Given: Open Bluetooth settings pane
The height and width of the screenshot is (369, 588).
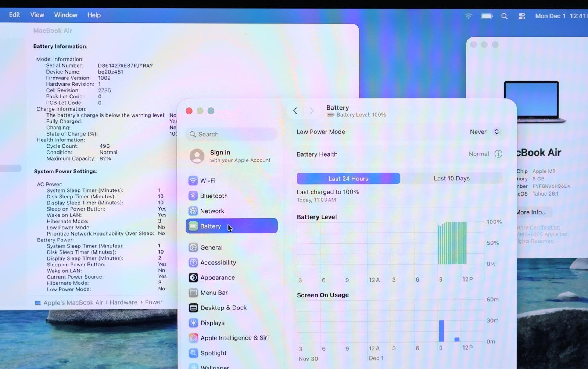Looking at the screenshot, I should [x=214, y=196].
